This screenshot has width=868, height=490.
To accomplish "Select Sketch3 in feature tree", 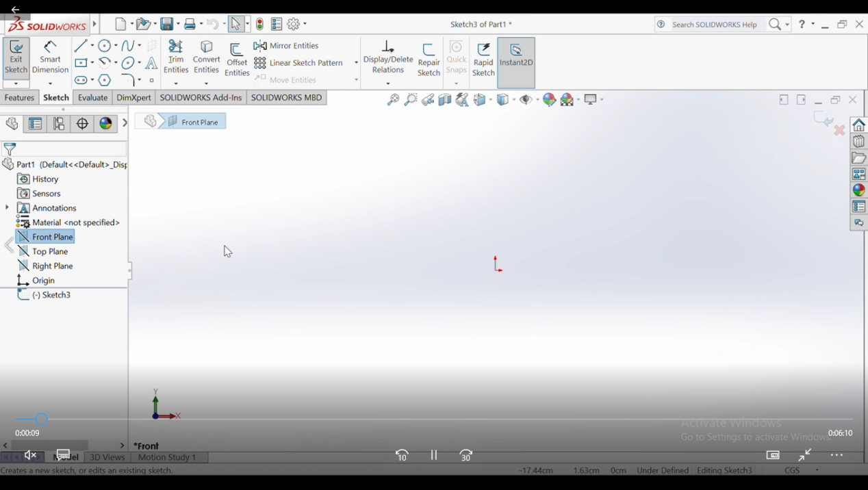I will pyautogui.click(x=51, y=295).
